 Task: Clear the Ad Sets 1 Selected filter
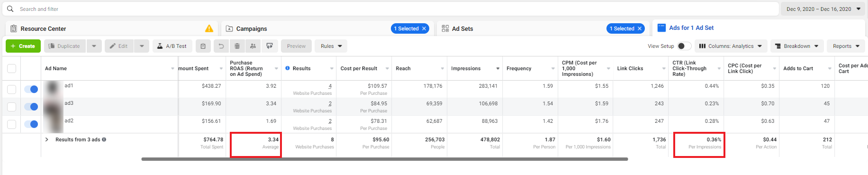(640, 28)
